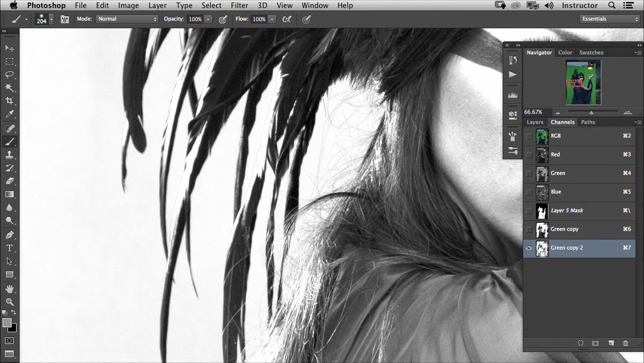Select the Gradient tool
Image resolution: width=644 pixels, height=363 pixels.
(10, 194)
